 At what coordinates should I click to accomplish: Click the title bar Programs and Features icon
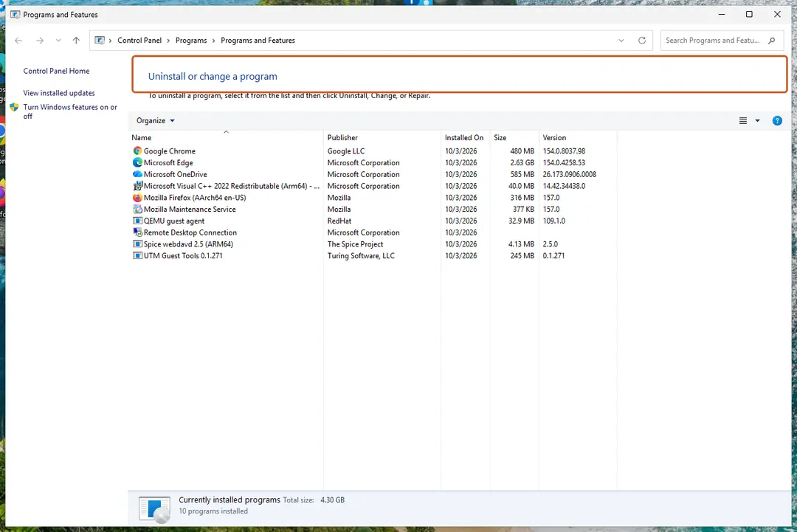[15, 14]
